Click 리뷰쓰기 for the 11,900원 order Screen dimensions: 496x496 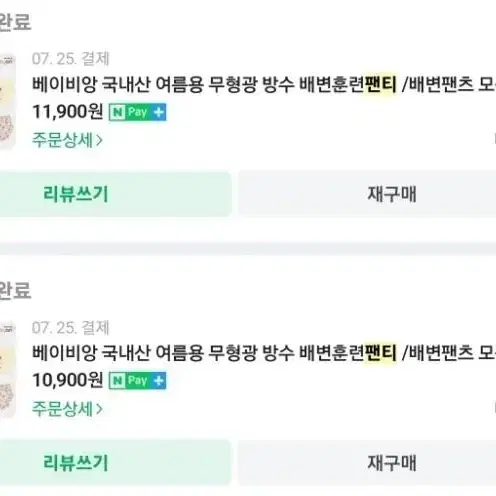pos(115,194)
